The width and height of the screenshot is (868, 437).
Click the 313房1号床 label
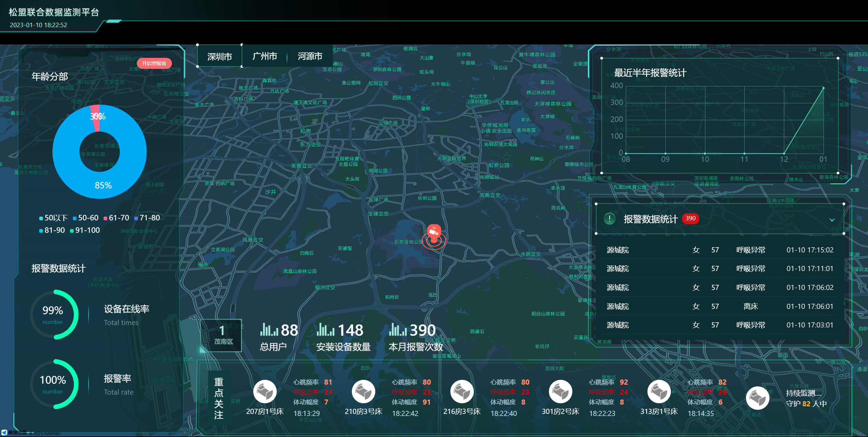pos(659,412)
